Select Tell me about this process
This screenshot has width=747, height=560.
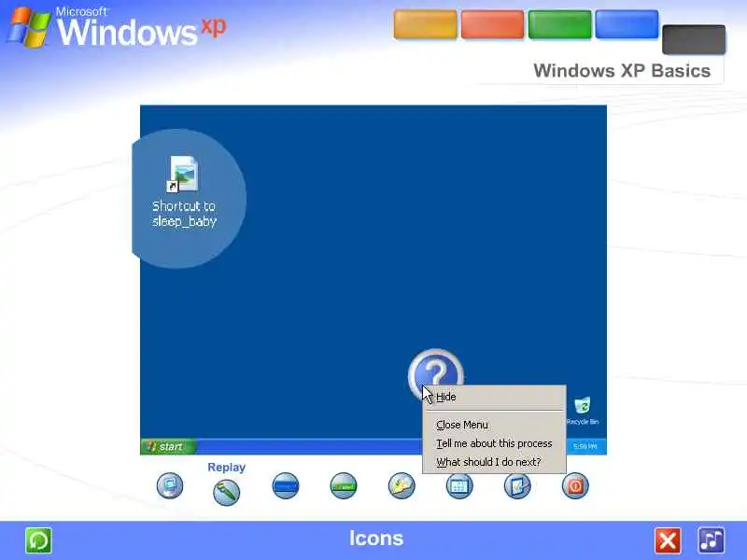point(494,443)
